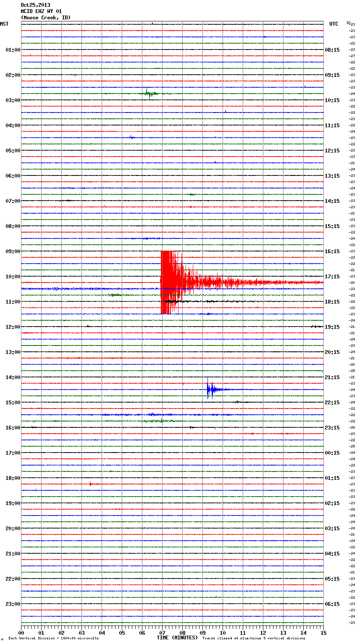Screen dimensions: 357x644
Task: Click the UTC time label "21:15"
Action: [332, 377]
